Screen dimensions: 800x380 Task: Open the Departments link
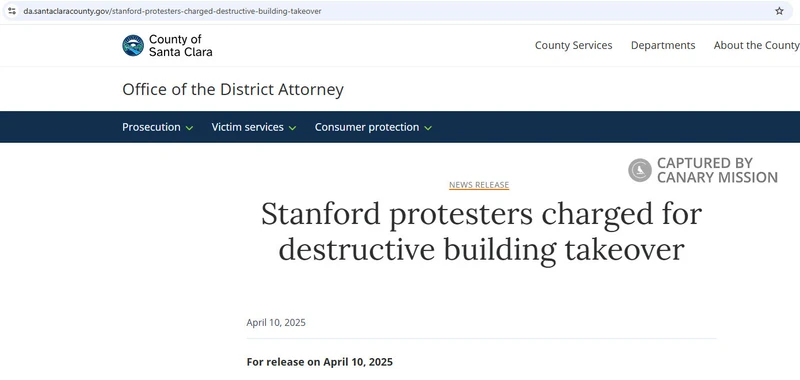663,45
